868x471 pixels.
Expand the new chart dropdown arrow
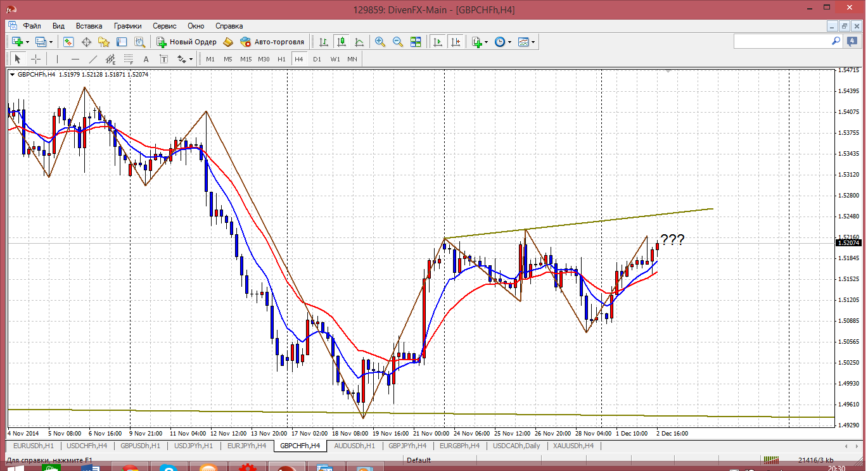pos(27,42)
